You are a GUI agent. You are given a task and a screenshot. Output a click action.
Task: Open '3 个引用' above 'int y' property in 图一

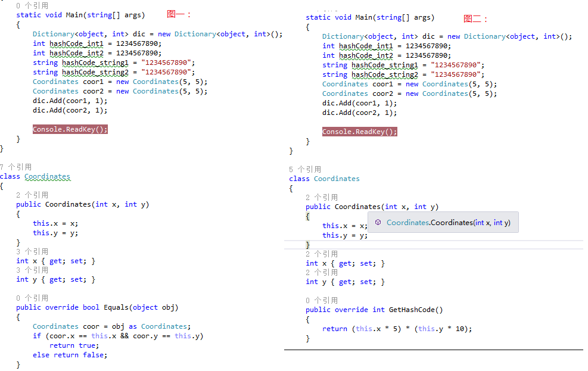pos(32,270)
